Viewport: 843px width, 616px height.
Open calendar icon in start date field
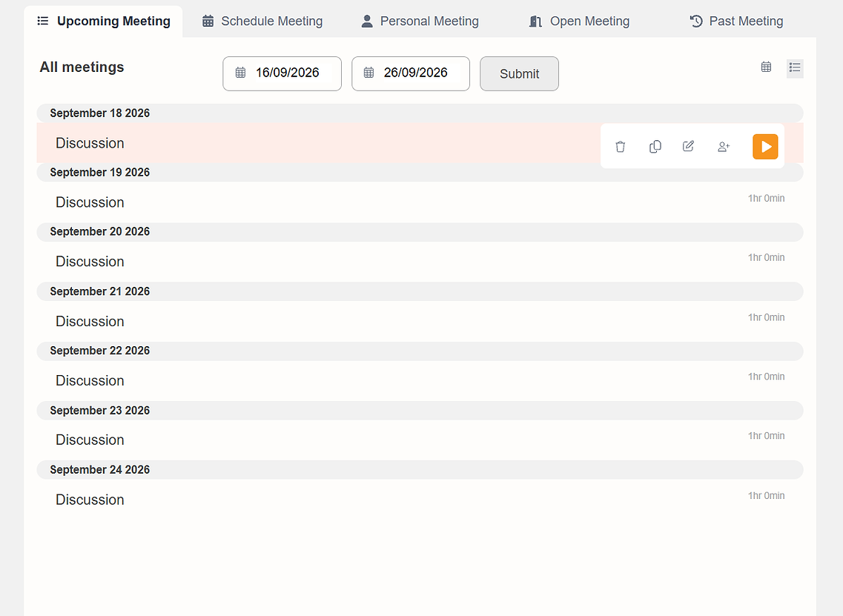pos(240,73)
